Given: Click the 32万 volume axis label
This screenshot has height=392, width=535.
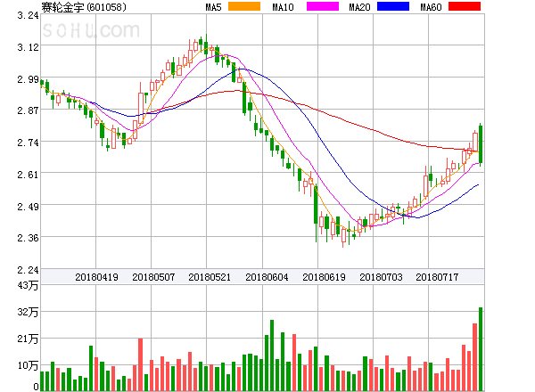Looking at the screenshot, I should tap(28, 312).
